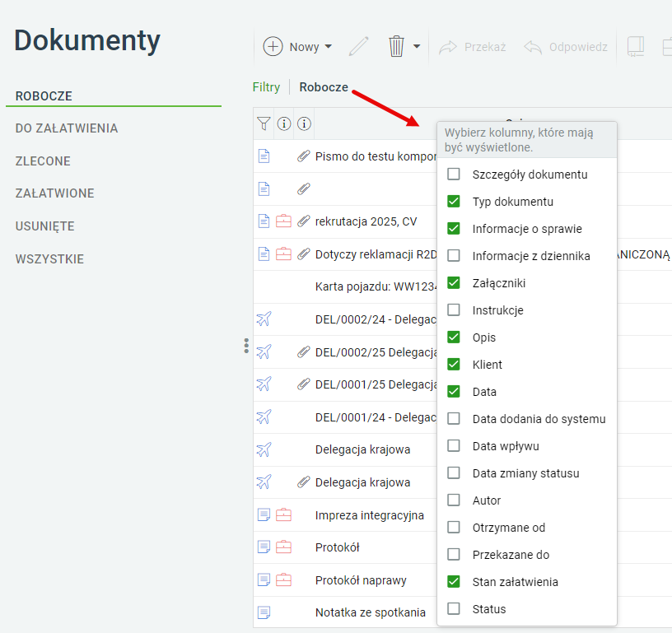Viewport: 672px width, 633px height.
Task: Click airplane icon of DEL/0002/24 row
Action: point(264,319)
